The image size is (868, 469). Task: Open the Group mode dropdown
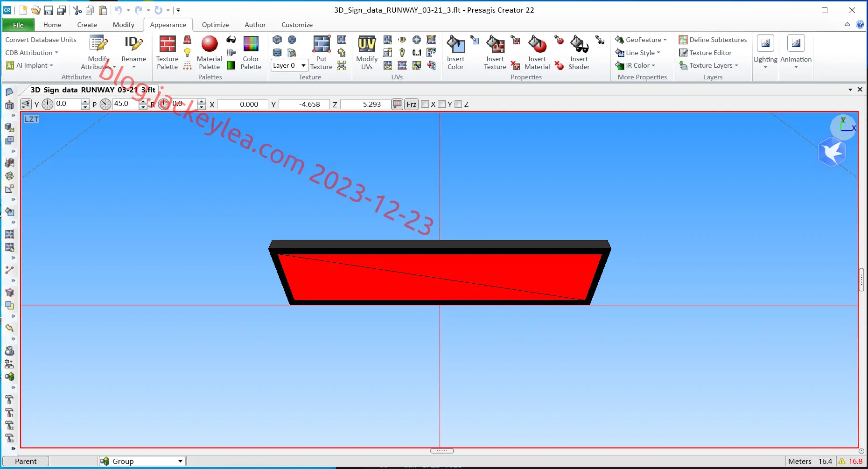142,461
